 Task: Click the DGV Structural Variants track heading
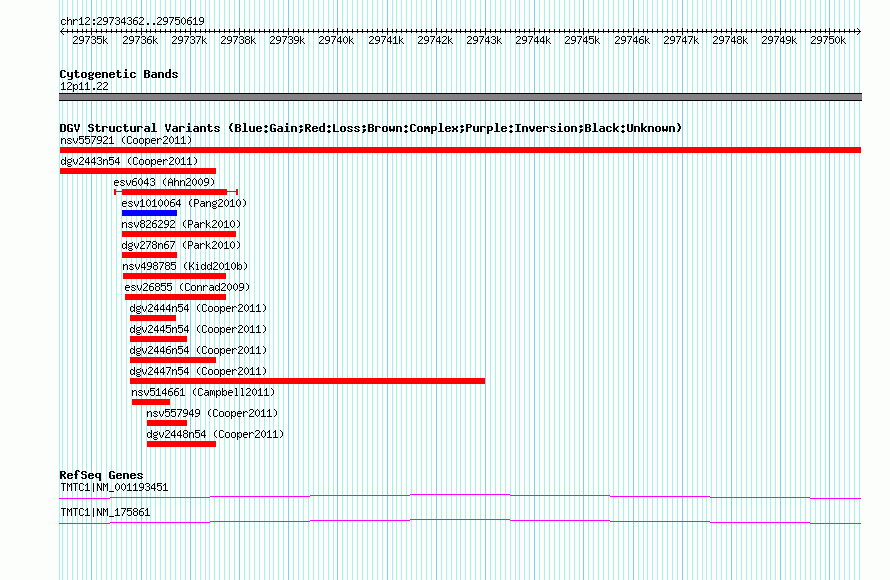[x=371, y=128]
